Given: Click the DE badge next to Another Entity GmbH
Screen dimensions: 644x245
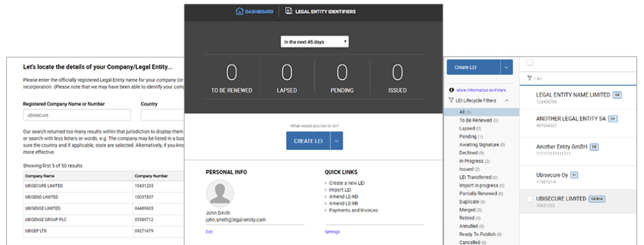Looking at the screenshot, I should (594, 147).
